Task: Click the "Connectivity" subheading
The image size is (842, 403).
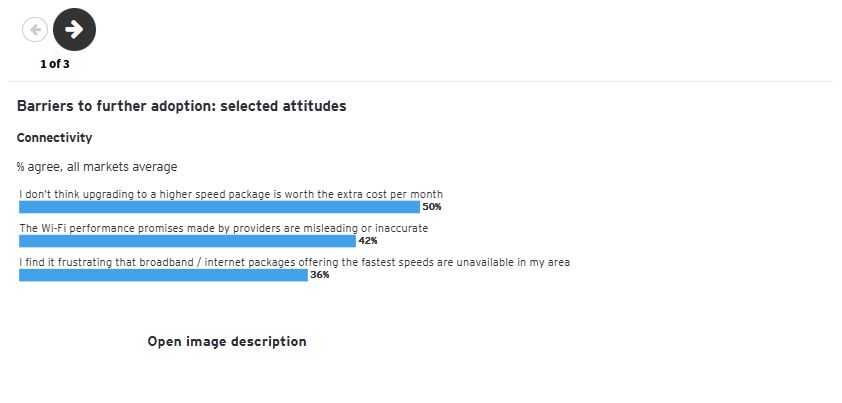Action: point(54,138)
